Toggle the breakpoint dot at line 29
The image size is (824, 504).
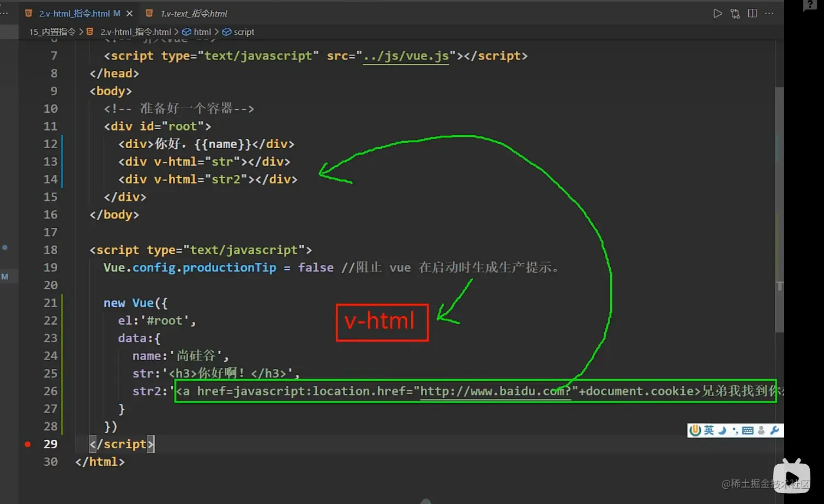pyautogui.click(x=27, y=444)
